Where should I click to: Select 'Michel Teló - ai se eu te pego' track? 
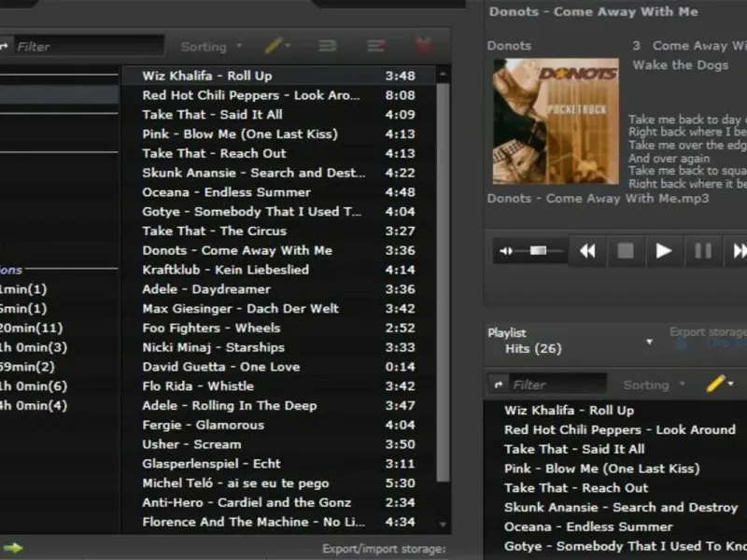(x=278, y=483)
